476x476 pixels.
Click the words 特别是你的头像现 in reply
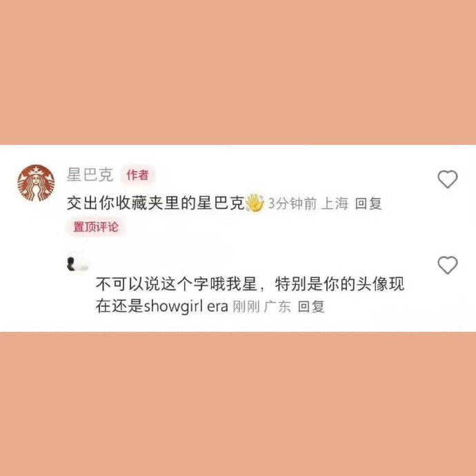click(339, 284)
